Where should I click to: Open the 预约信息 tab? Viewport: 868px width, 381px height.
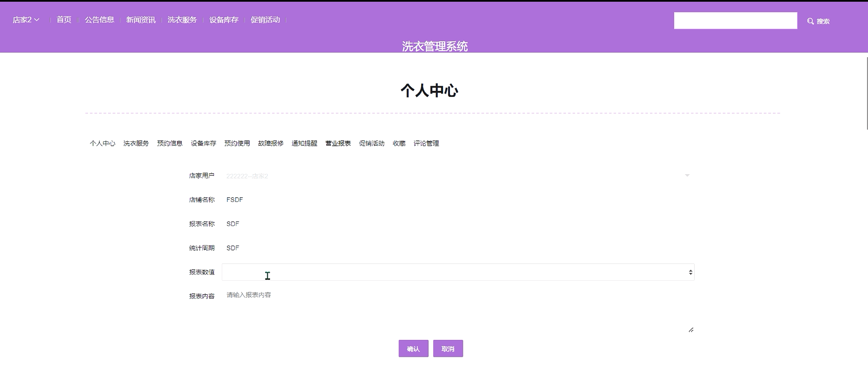[x=170, y=143]
